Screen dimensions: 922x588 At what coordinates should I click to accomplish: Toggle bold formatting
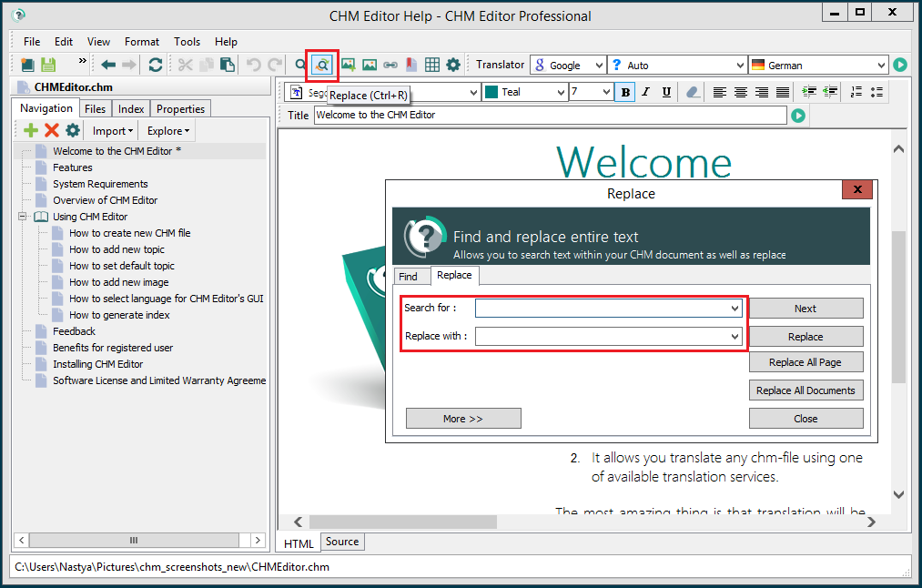tap(624, 92)
